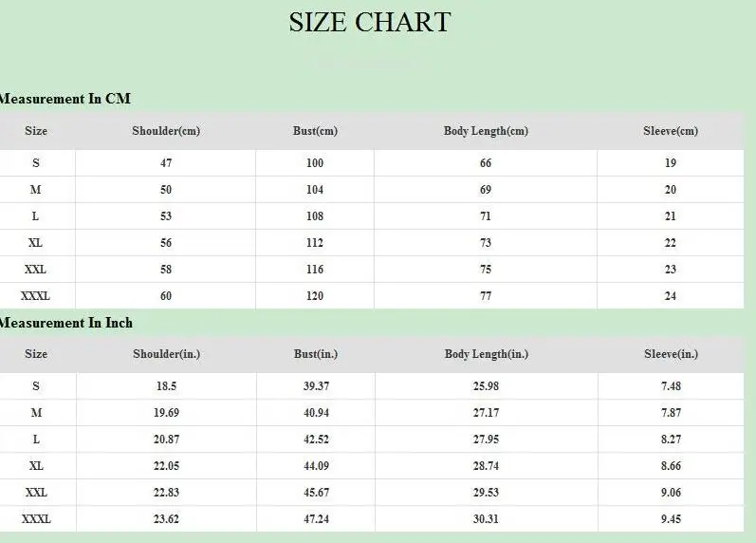Click the bust value 44.09 for XL

pos(316,466)
